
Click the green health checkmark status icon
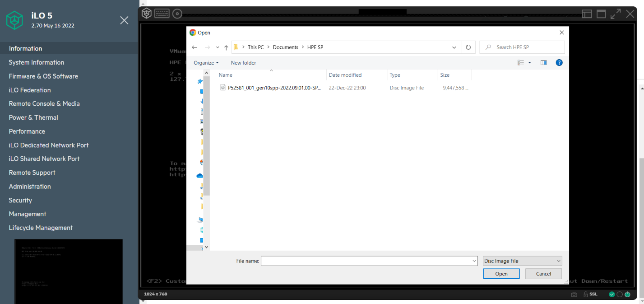point(612,294)
